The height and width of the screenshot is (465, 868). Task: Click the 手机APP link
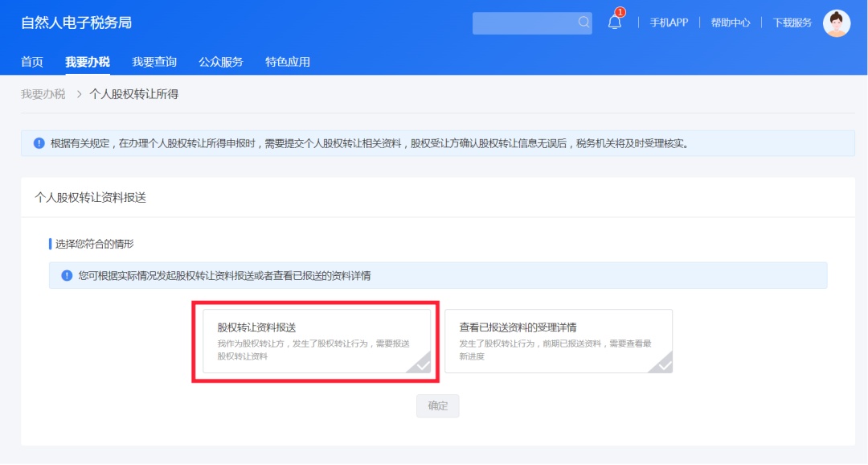point(669,23)
